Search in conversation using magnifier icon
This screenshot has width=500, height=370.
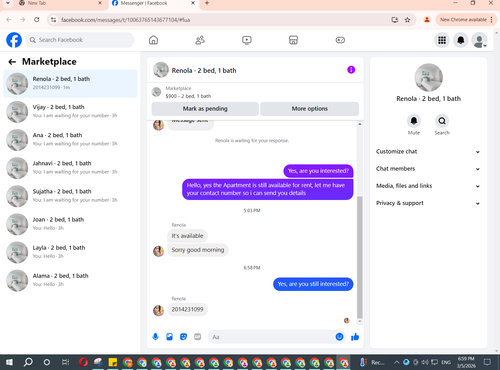pos(442,121)
